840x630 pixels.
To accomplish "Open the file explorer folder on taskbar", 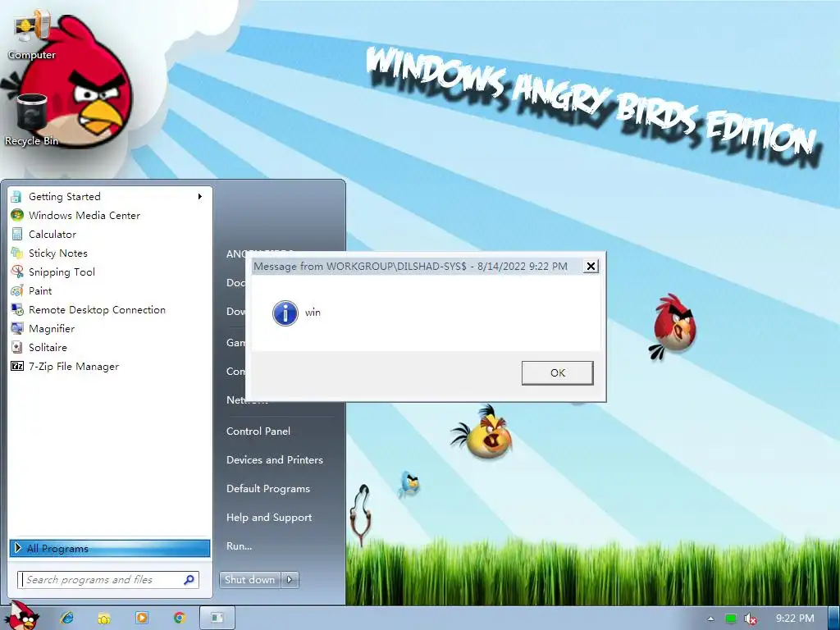I will (104, 619).
